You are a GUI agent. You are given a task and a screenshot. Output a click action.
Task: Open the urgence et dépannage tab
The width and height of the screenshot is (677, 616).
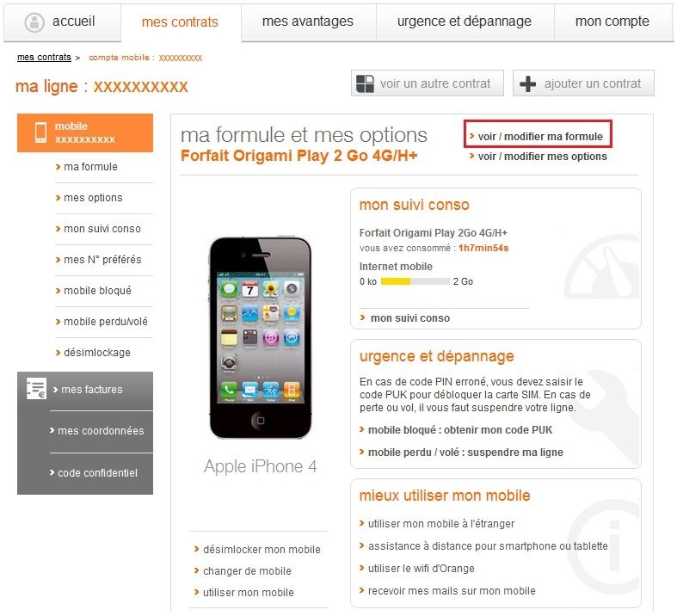point(465,22)
